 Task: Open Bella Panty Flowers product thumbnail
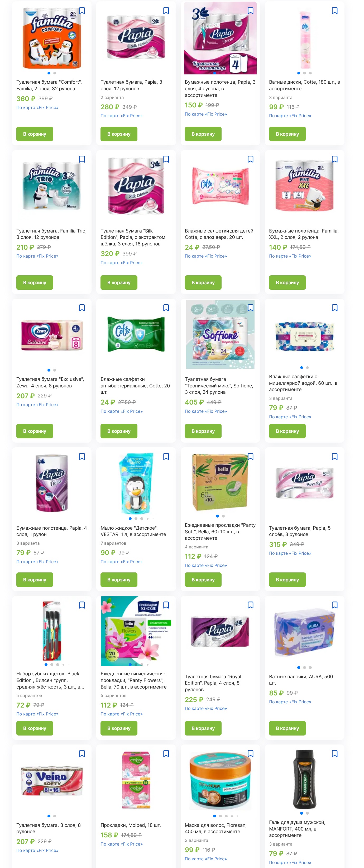point(136,631)
